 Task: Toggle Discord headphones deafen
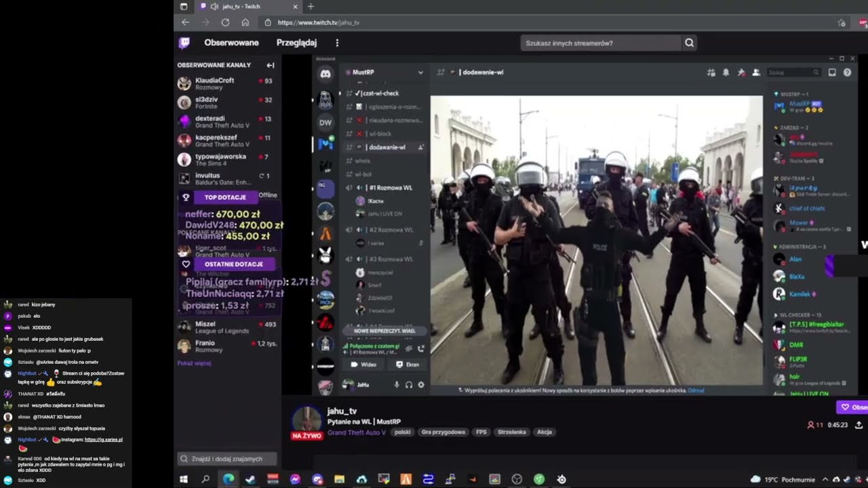pyautogui.click(x=409, y=385)
